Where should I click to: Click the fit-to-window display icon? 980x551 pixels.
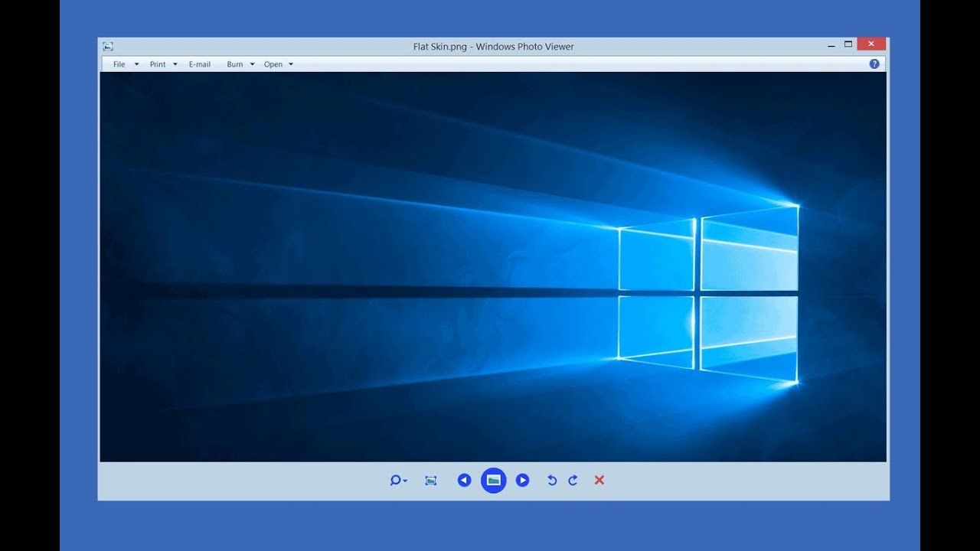coord(431,480)
